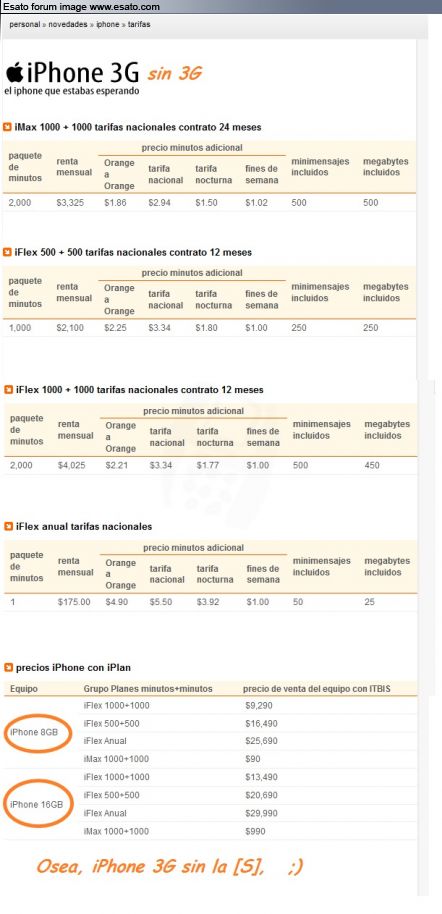Select the iMax 1000+1000 row priced $990

click(211, 831)
